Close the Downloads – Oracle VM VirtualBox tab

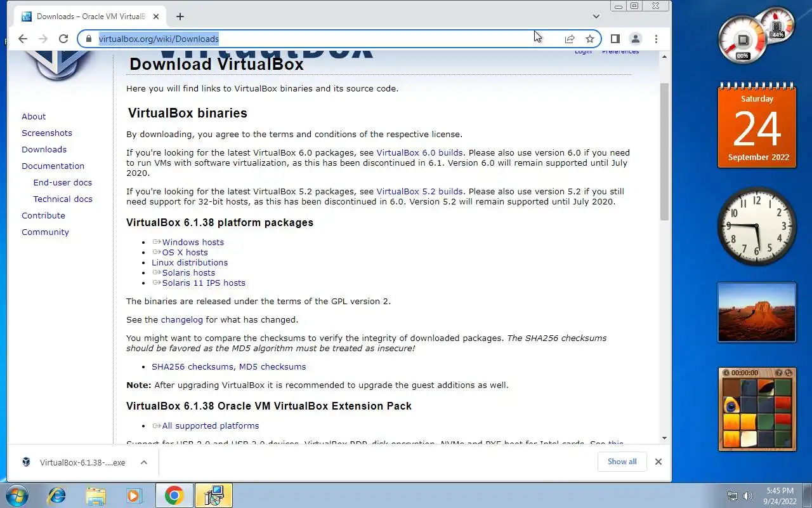click(x=156, y=17)
